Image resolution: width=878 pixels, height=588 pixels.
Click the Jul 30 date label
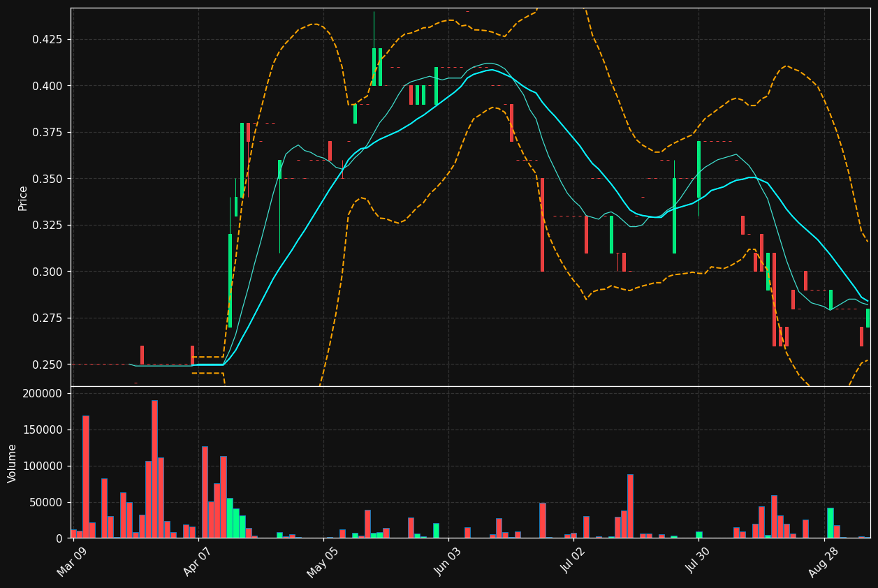697,561
